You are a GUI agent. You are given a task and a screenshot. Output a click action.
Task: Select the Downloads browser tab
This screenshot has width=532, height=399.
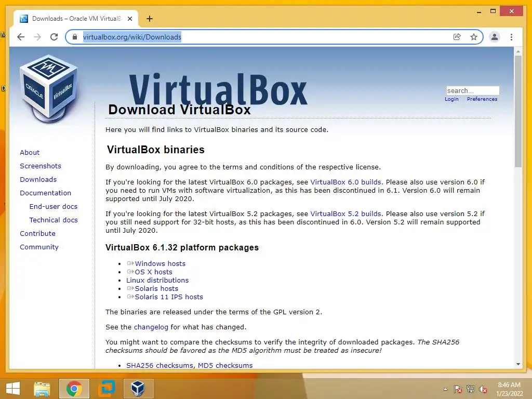tap(76, 19)
